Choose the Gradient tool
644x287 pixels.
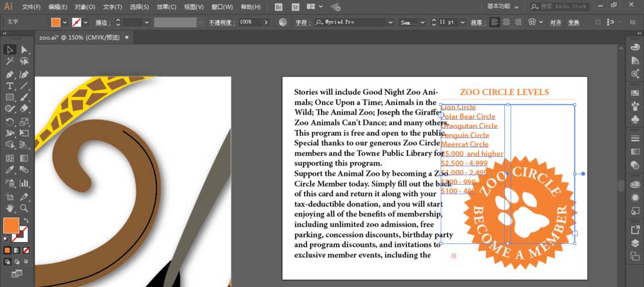tap(24, 158)
